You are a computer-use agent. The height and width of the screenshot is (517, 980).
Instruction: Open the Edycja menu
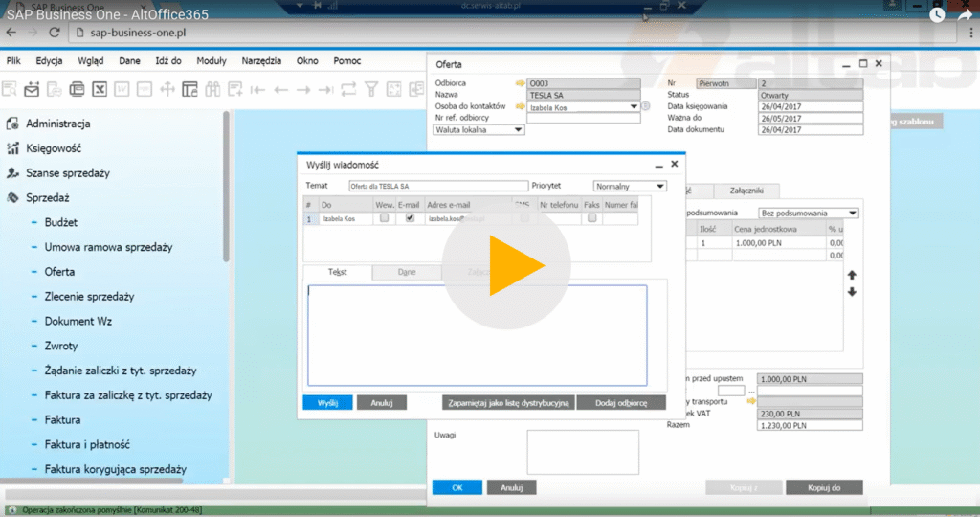click(x=49, y=60)
